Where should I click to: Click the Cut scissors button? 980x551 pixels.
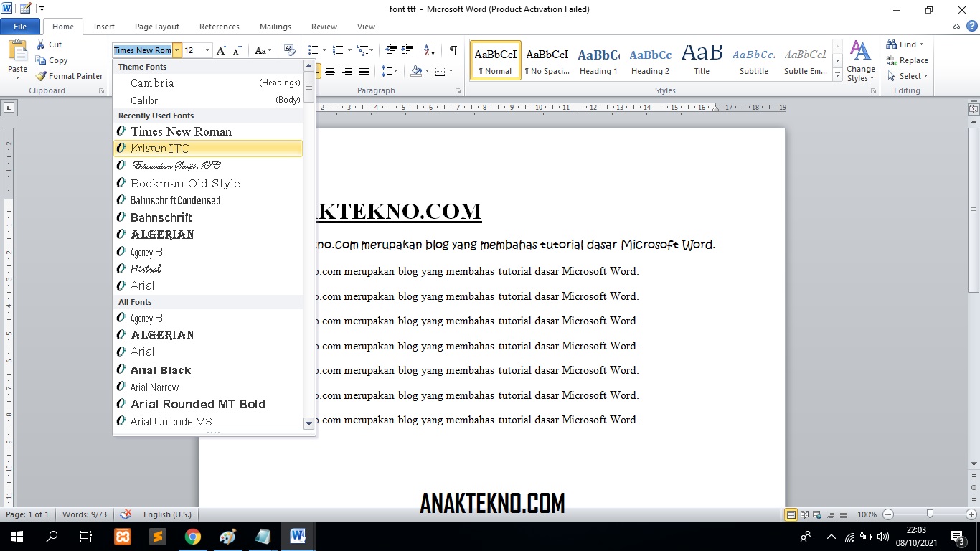50,44
